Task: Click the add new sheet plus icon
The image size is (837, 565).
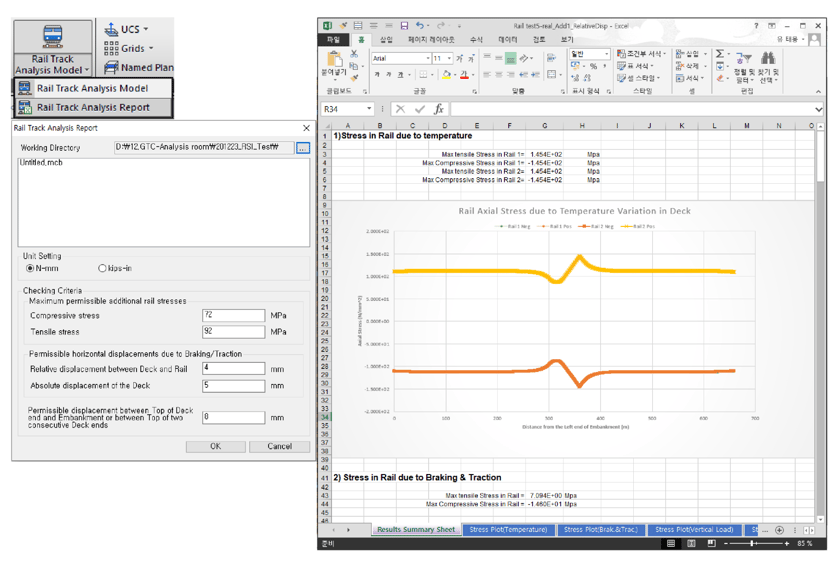Action: pyautogui.click(x=779, y=530)
